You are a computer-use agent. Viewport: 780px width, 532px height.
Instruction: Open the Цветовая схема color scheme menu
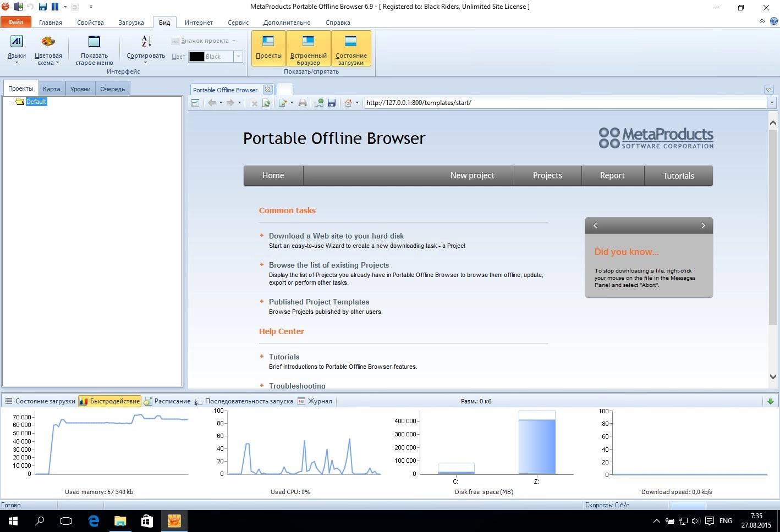pos(48,49)
